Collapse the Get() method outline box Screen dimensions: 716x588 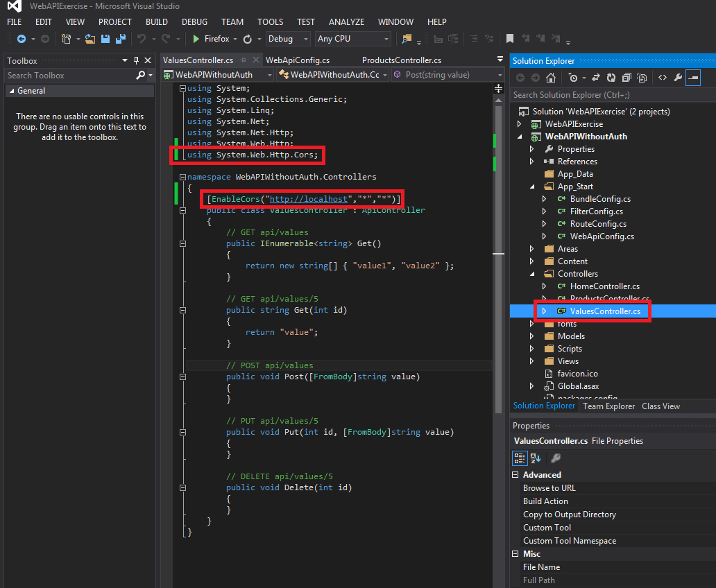[x=182, y=243]
